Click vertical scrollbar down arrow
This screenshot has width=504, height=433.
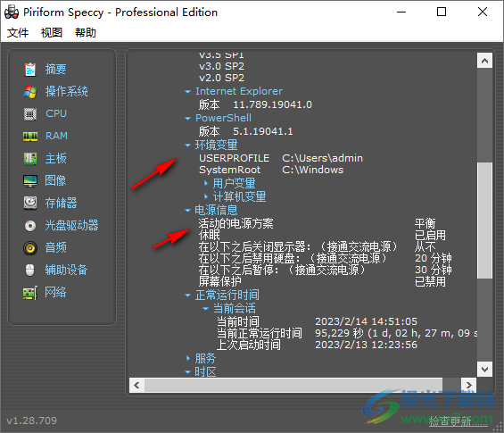coord(484,369)
